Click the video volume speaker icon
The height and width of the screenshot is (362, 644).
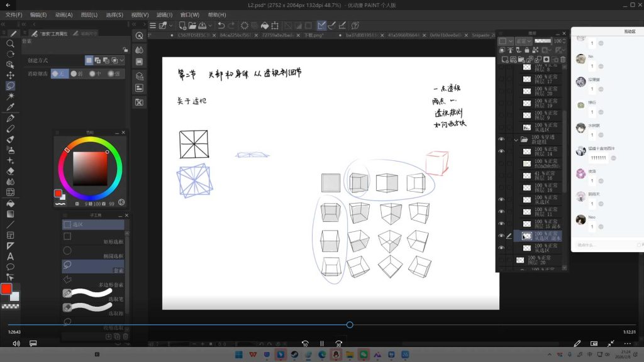pos(16,344)
